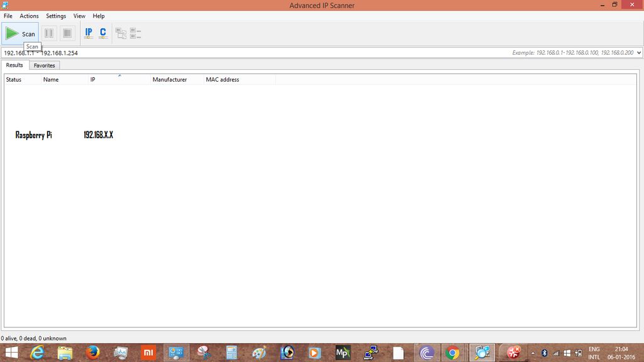Open the Windows Start button
Screen dimensions: 644x362
pos(11,353)
